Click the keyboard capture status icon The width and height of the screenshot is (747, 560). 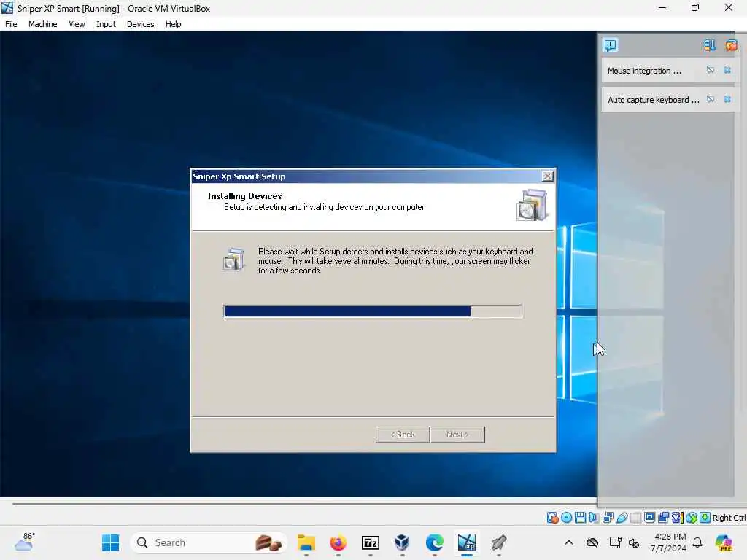pos(705,518)
